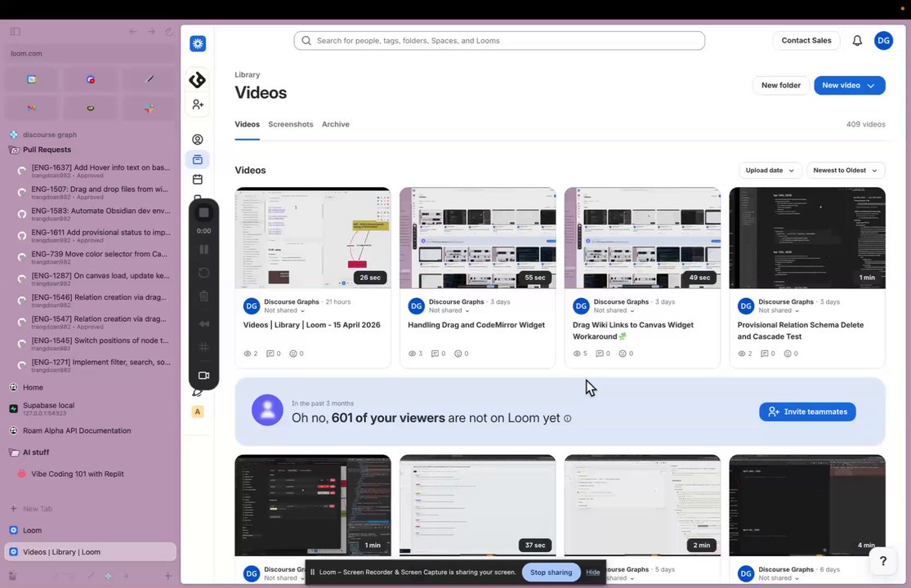Expand Not shared under Videos Library Loom video
Image resolution: width=911 pixels, height=588 pixels.
pos(284,310)
